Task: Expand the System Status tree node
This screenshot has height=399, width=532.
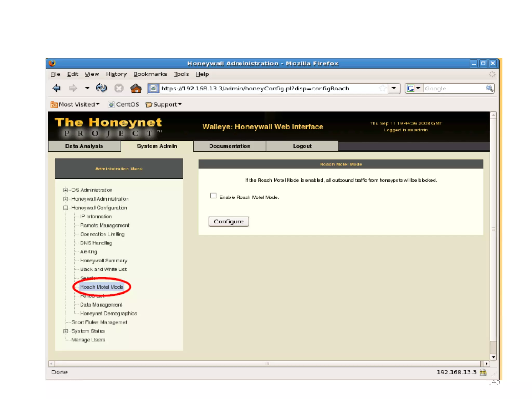Action: (65, 331)
